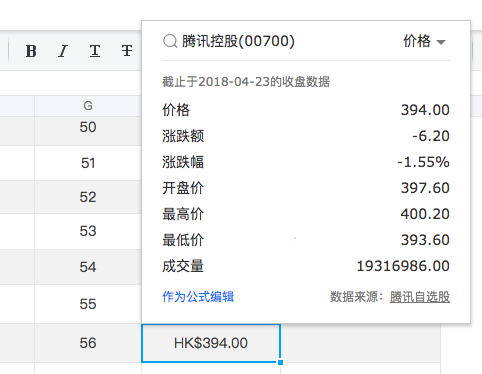Select the 价格 row value 394.00
The image size is (482, 374).
(x=425, y=110)
